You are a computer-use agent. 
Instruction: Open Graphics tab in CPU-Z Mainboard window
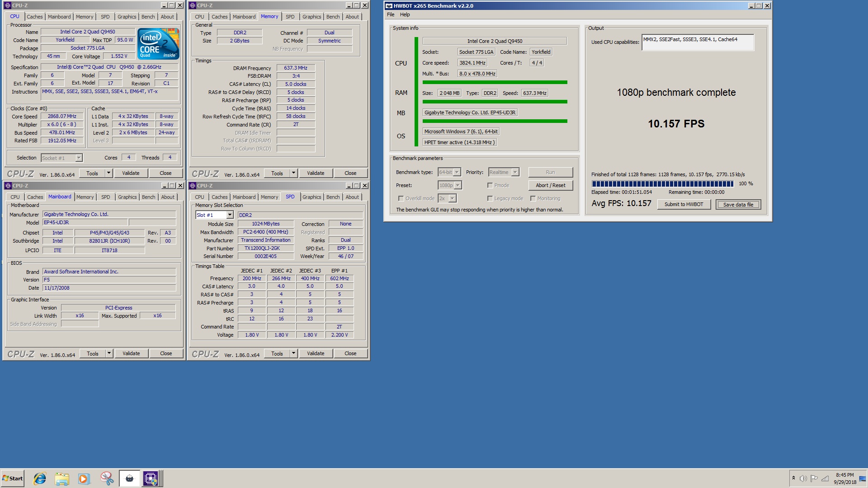[127, 197]
